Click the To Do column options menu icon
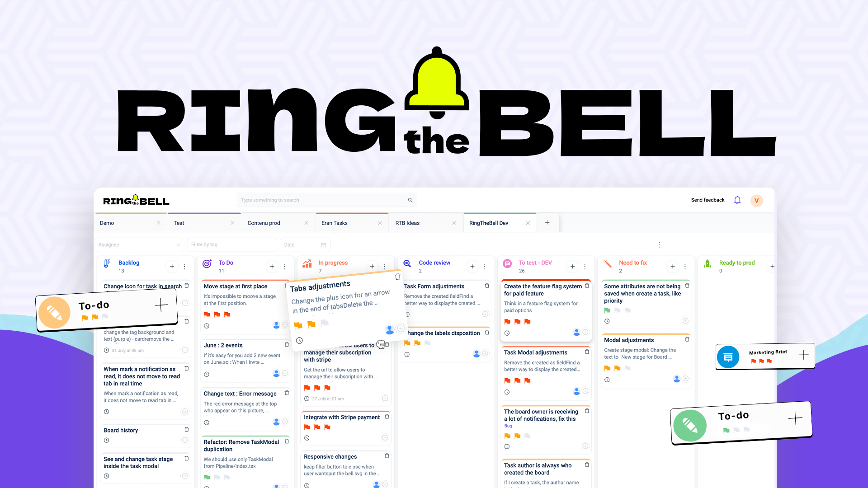868x488 pixels. pyautogui.click(x=284, y=266)
